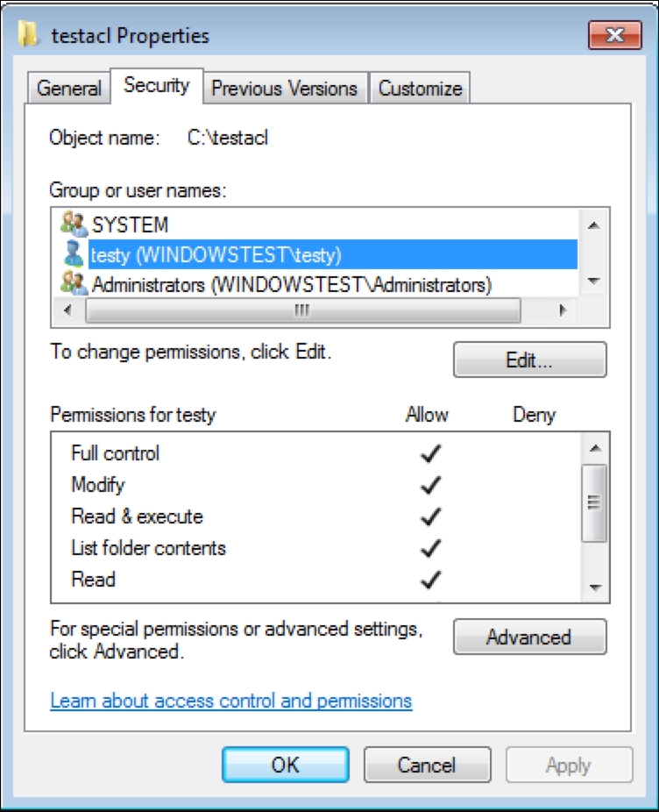The width and height of the screenshot is (659, 812).
Task: Go to the Customize tab
Action: tap(420, 89)
